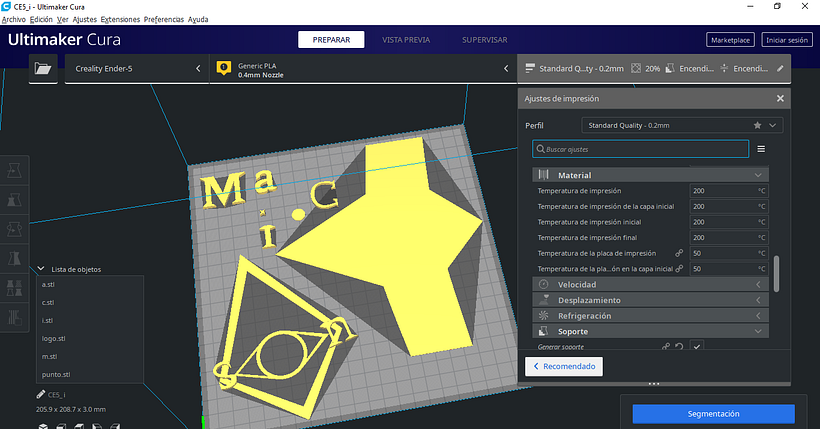Open the Edición menu
This screenshot has height=429, width=820.
coord(41,19)
